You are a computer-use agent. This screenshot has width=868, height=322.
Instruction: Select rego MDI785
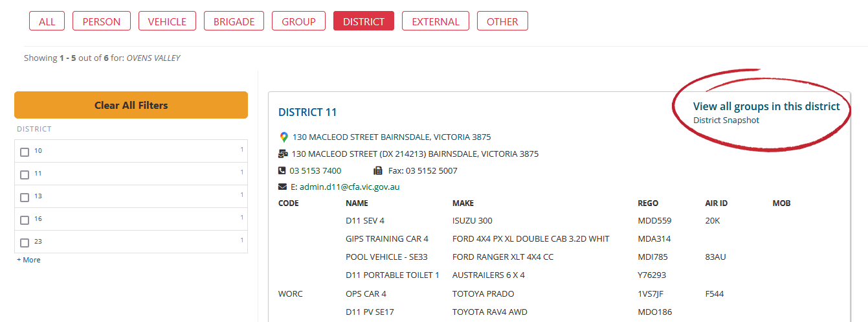click(652, 257)
